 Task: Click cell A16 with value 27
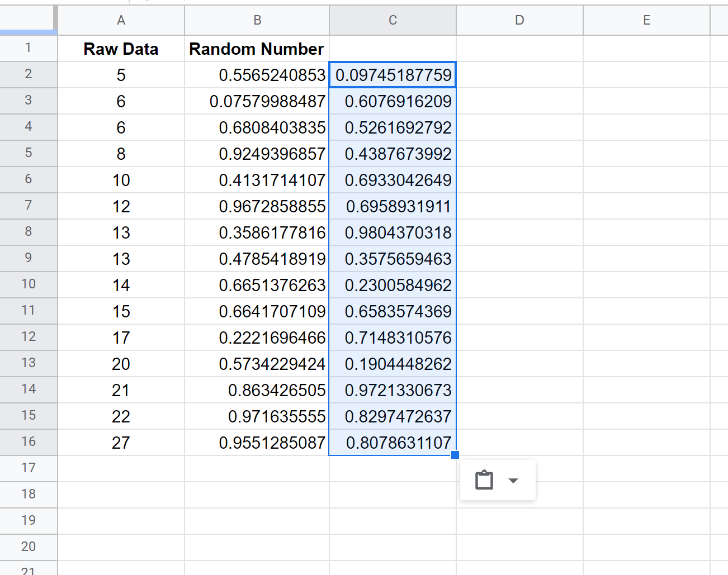(121, 443)
